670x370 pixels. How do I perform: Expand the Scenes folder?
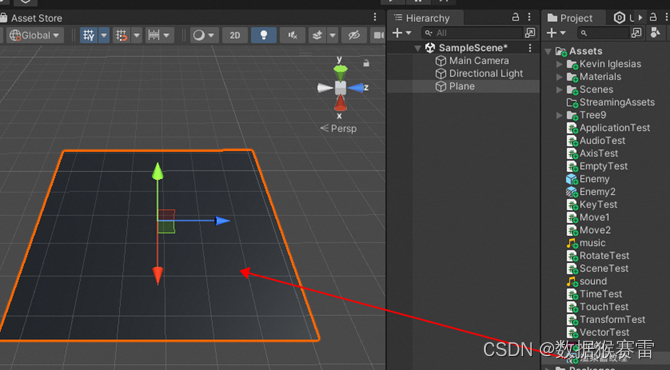[x=559, y=90]
